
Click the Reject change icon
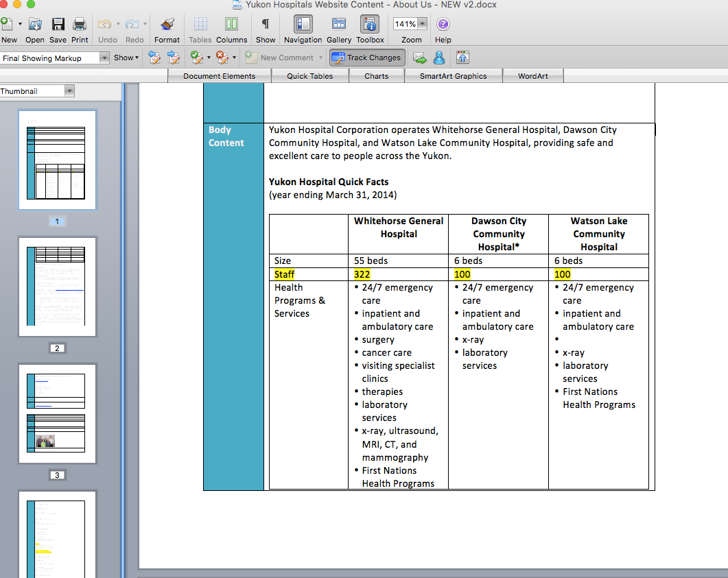(222, 58)
